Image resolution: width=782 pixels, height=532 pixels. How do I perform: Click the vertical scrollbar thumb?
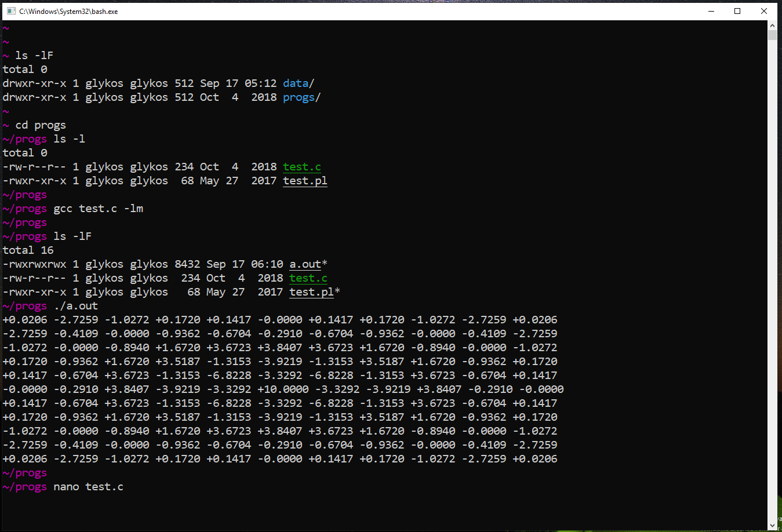point(772,35)
